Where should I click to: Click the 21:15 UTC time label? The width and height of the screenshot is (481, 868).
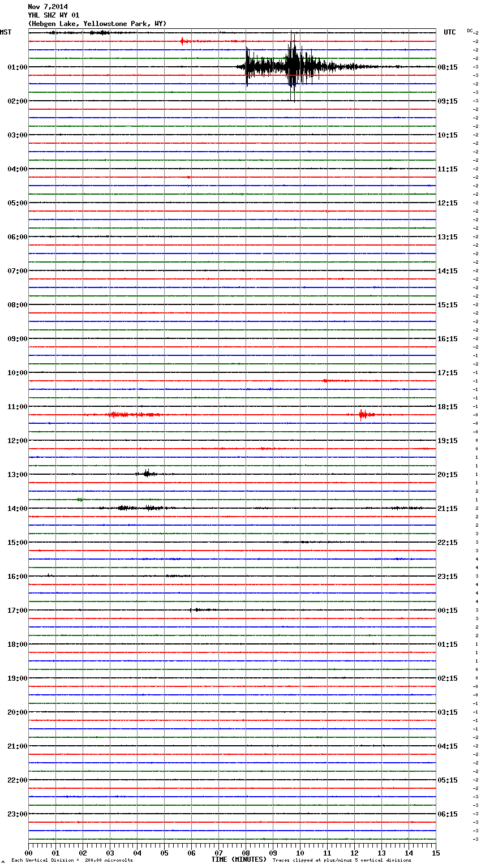[x=448, y=509]
